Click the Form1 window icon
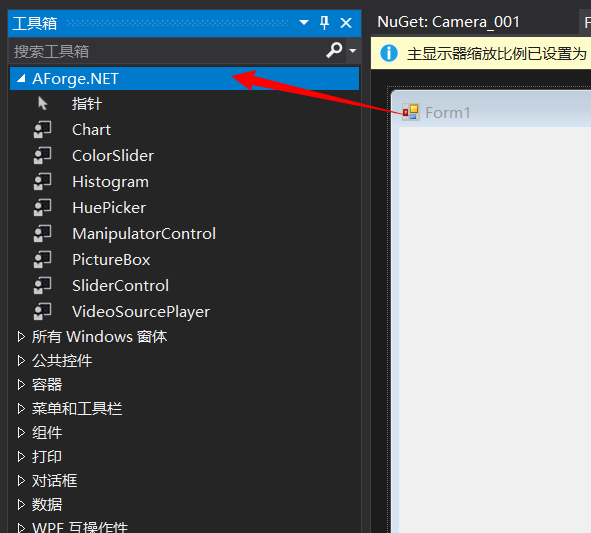Image resolution: width=591 pixels, height=533 pixels. (x=410, y=112)
